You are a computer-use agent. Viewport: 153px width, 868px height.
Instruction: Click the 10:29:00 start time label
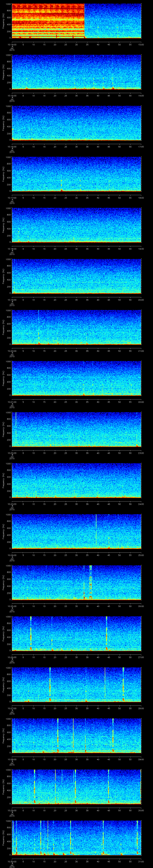pyautogui.click(x=12, y=810)
